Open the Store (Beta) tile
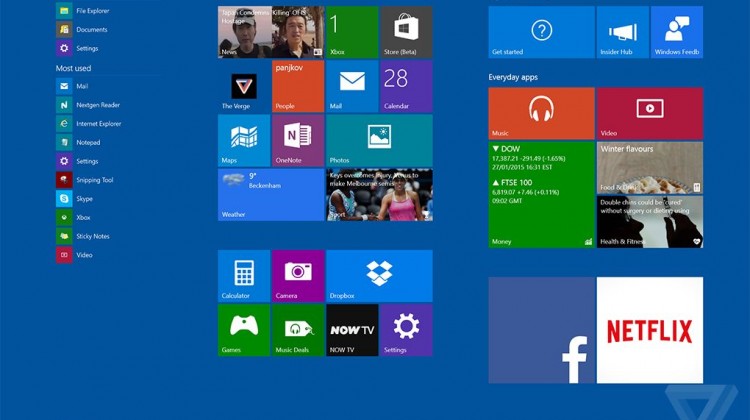The width and height of the screenshot is (750, 420). (406, 32)
